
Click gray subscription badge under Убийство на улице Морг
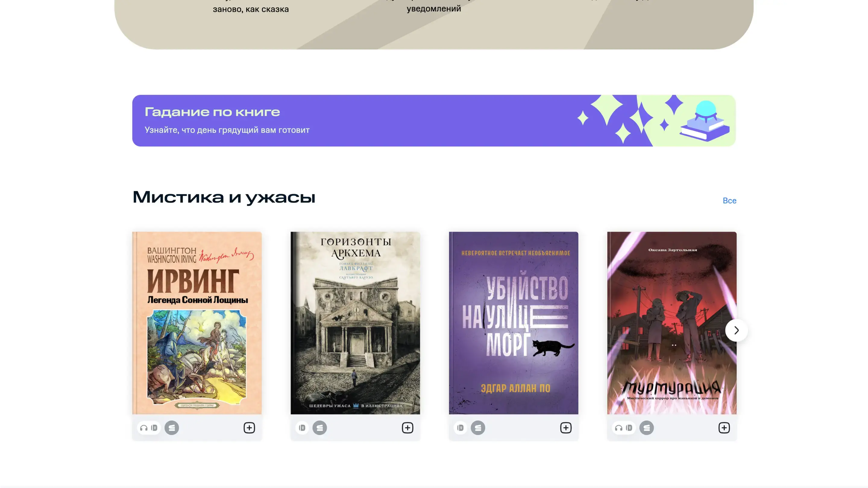point(478,428)
